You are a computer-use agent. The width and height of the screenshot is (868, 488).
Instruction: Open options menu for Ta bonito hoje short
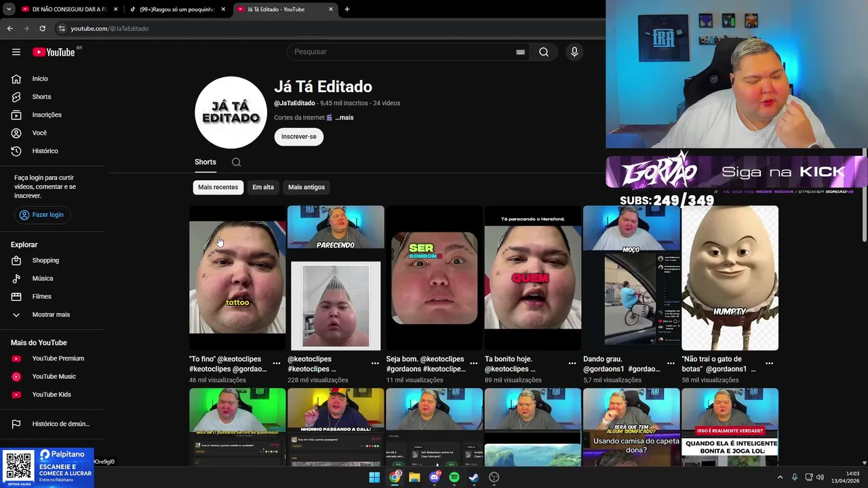coord(572,363)
